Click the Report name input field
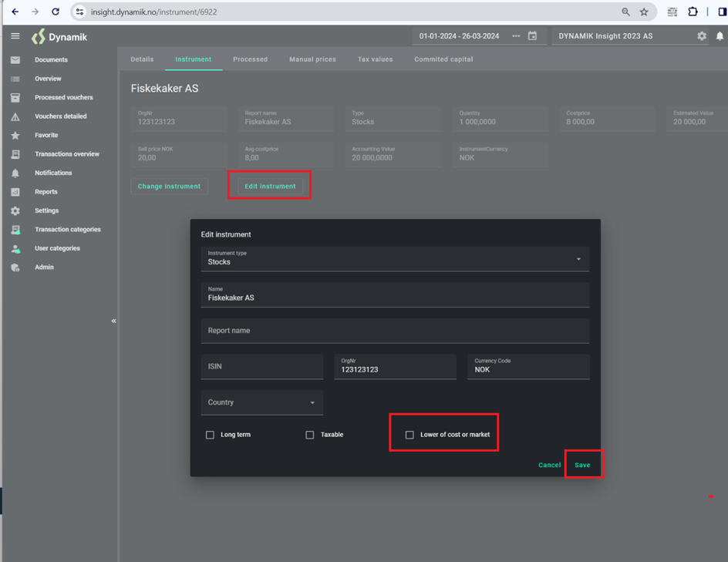 tap(395, 331)
